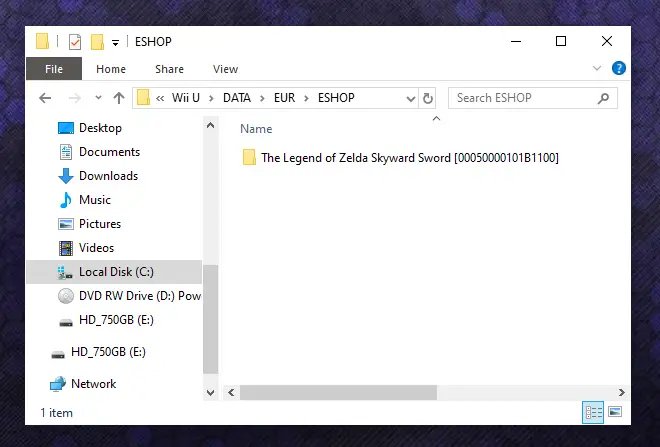The width and height of the screenshot is (660, 447).
Task: Click the Downloads blue arrow icon
Action: 66,176
